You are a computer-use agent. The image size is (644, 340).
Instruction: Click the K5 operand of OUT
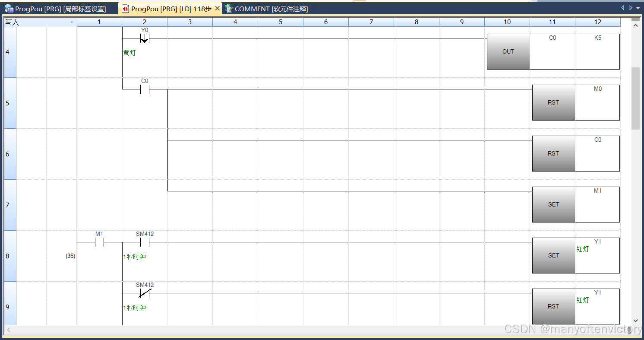point(598,38)
